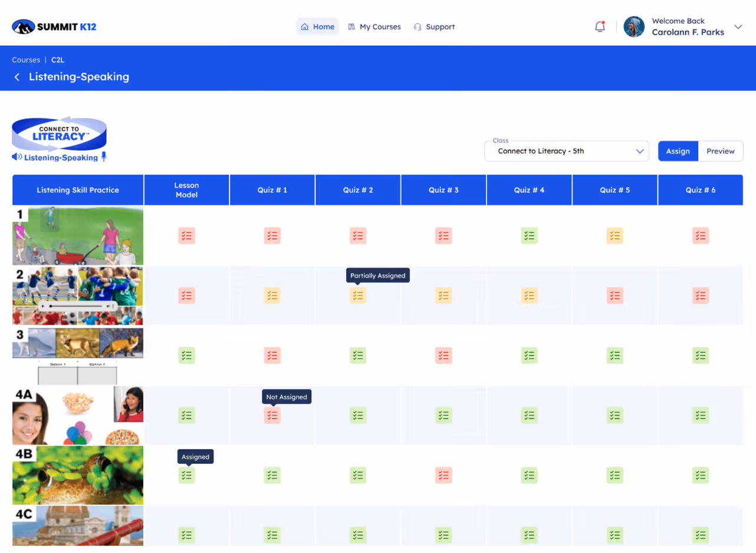Click the Lesson Model column header

point(187,190)
